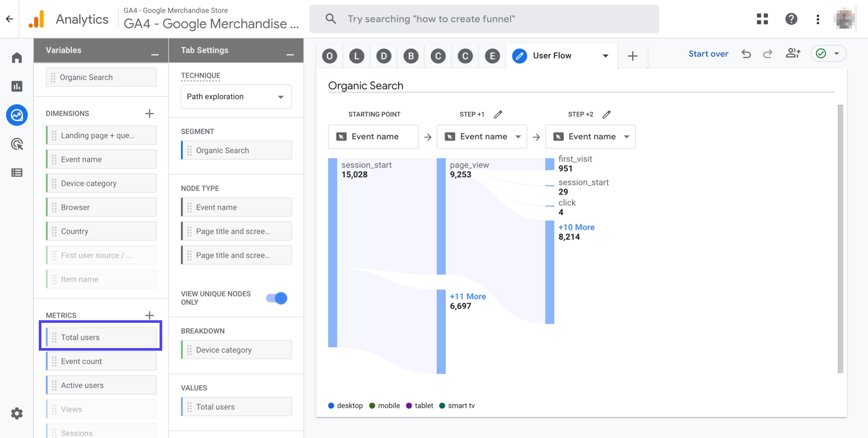The width and height of the screenshot is (868, 438).
Task: Click the Event name node type chip
Action: (236, 207)
